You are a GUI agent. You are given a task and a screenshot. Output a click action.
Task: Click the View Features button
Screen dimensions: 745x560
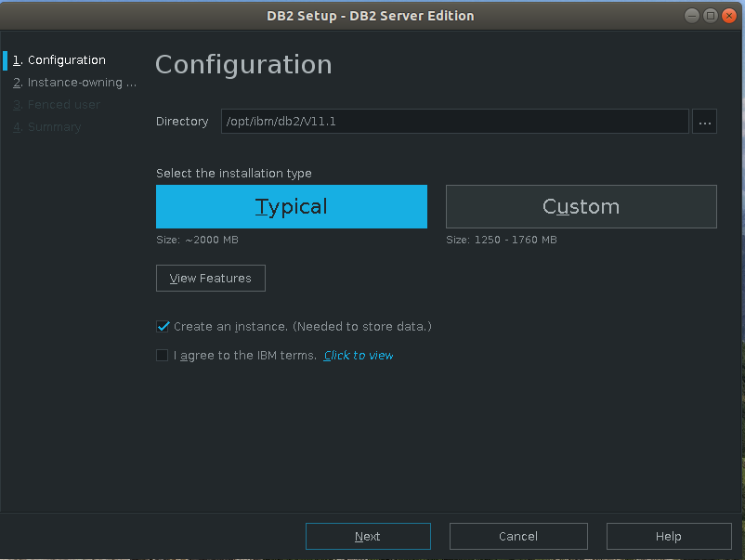pos(210,279)
